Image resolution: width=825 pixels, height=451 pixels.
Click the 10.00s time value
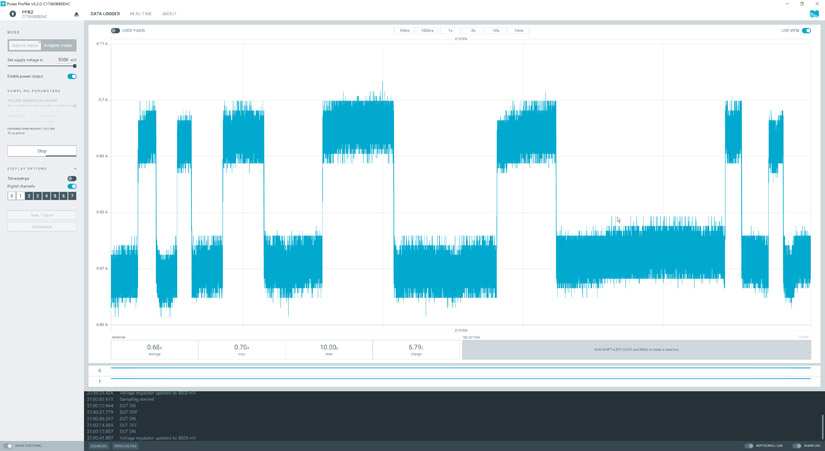(x=329, y=347)
